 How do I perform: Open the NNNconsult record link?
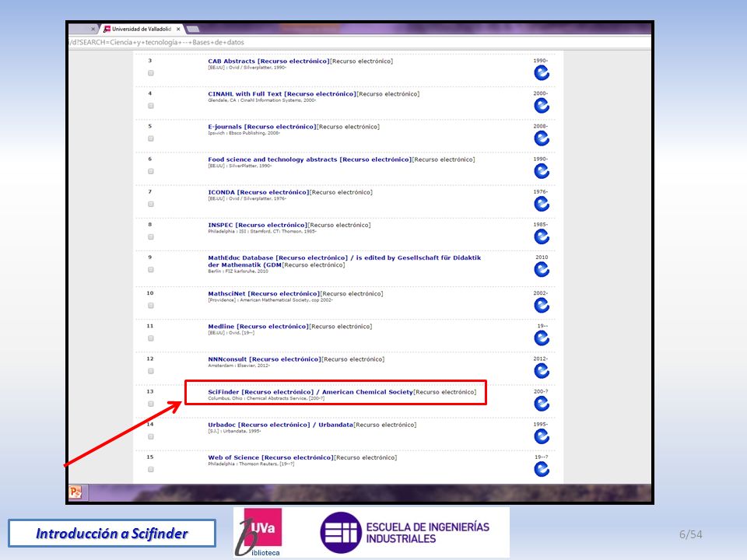(x=265, y=359)
